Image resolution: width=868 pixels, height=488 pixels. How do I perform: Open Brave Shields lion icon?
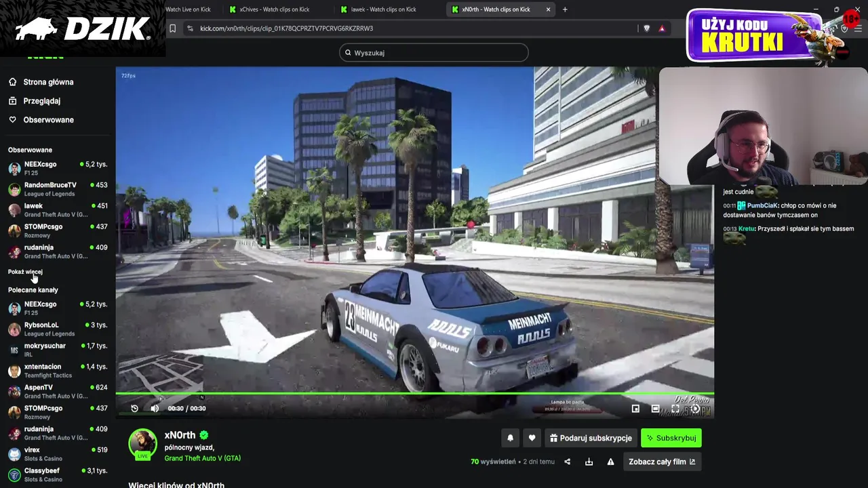tap(646, 28)
